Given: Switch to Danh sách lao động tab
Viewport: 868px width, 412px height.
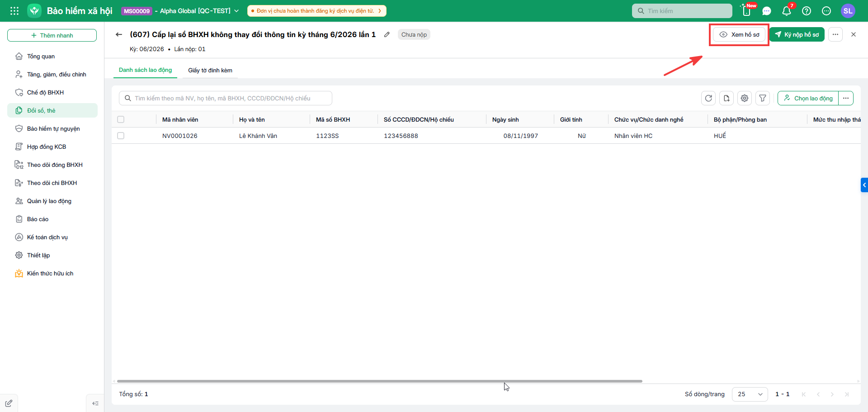Looking at the screenshot, I should [146, 70].
